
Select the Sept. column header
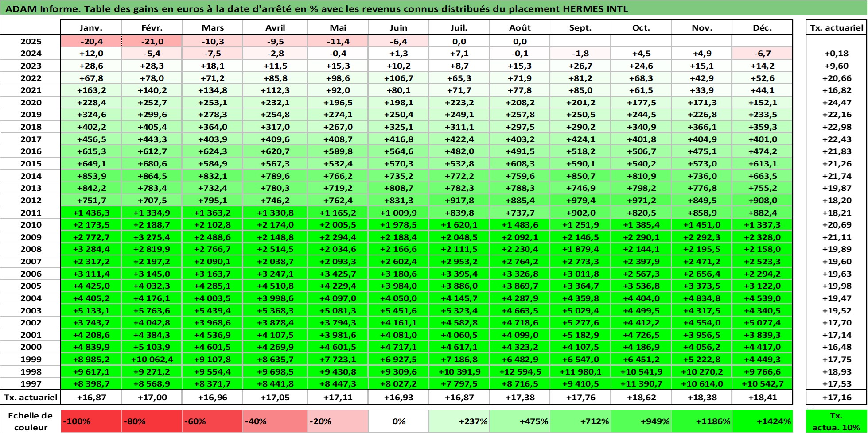(580, 27)
